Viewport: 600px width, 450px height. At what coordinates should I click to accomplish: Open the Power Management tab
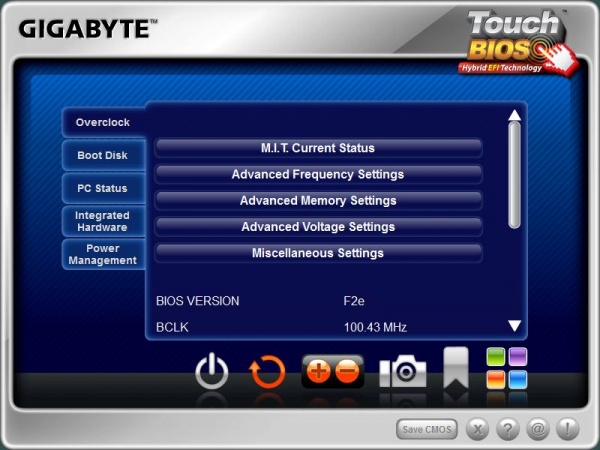pos(103,254)
